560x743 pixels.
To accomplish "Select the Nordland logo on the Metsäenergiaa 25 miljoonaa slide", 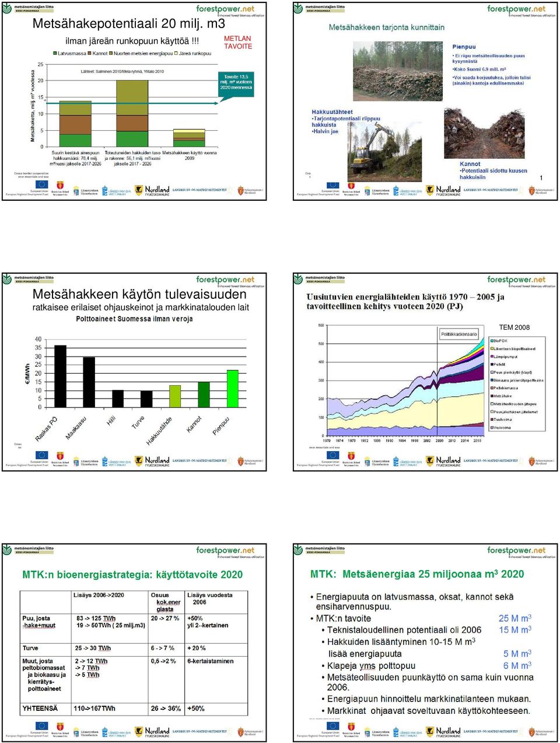I will (x=443, y=732).
